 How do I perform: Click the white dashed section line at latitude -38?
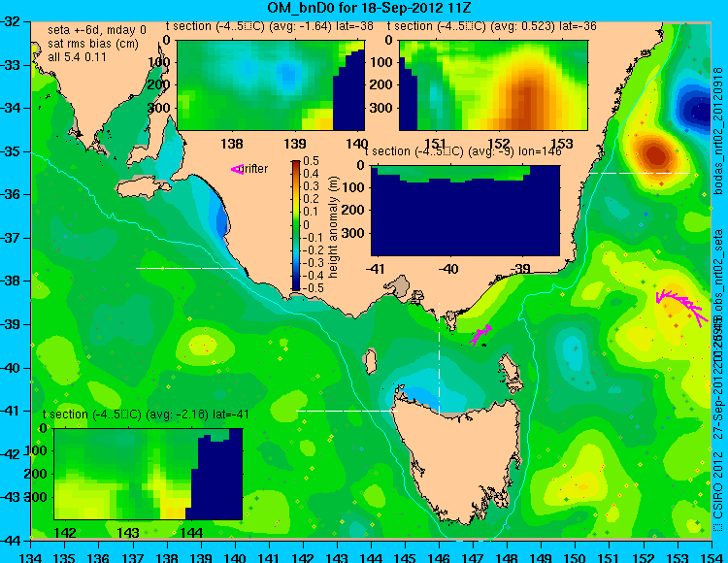click(x=186, y=268)
